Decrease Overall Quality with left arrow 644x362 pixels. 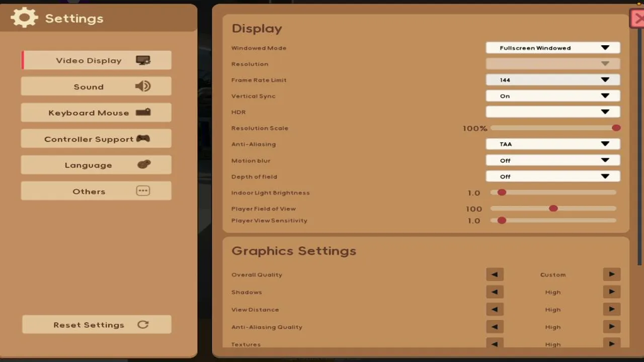point(495,275)
